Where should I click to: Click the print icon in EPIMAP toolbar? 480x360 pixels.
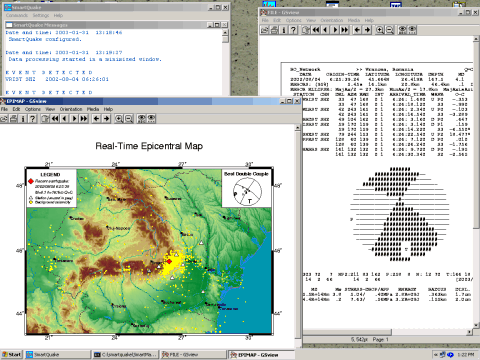tap(13, 119)
